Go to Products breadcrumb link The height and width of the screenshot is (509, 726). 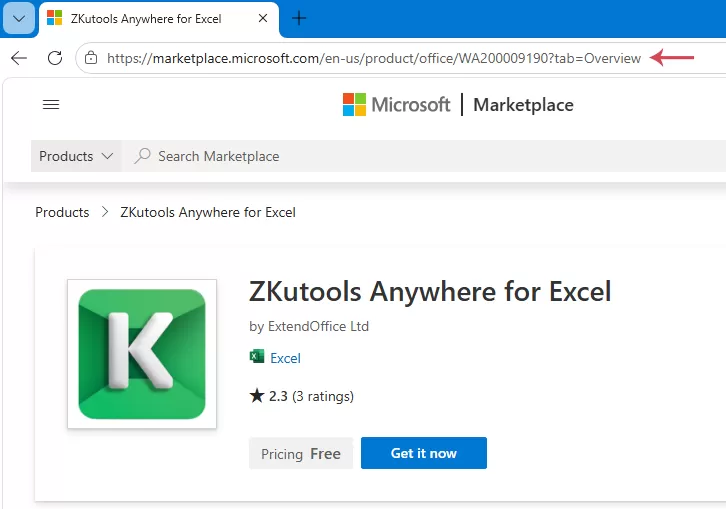(62, 212)
